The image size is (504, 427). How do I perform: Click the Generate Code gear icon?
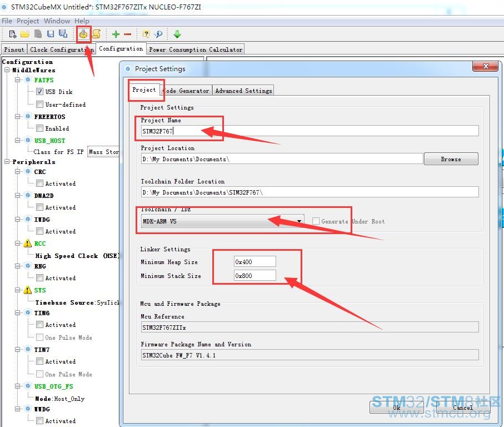click(83, 34)
